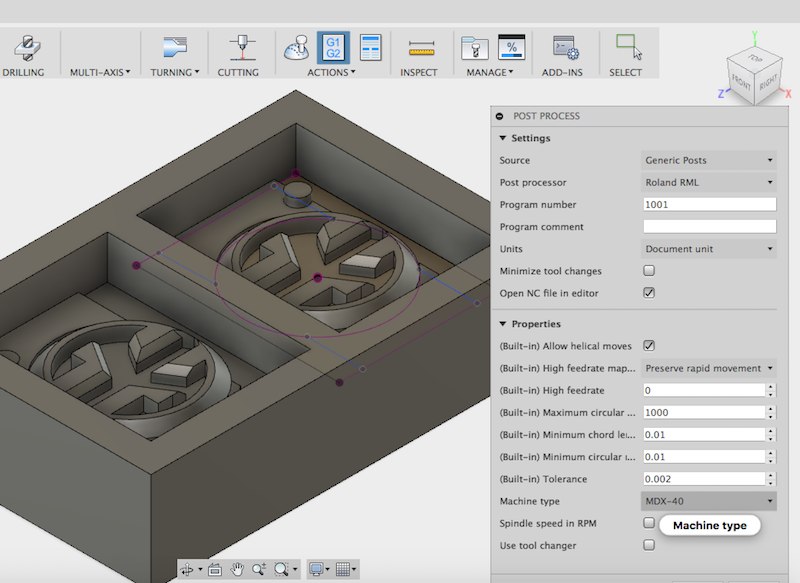
Task: Open the Machine type MDX-40 dropdown
Action: 709,501
